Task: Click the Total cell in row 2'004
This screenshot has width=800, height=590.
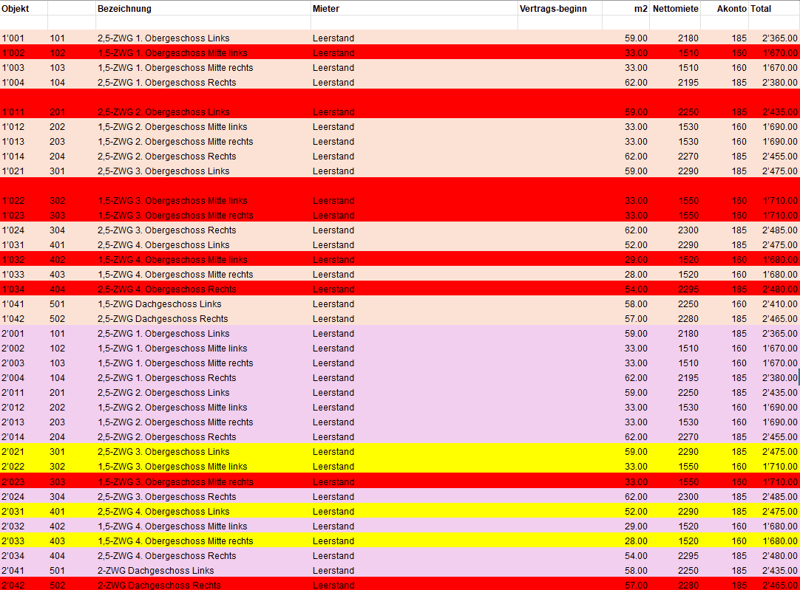Action: click(x=780, y=379)
